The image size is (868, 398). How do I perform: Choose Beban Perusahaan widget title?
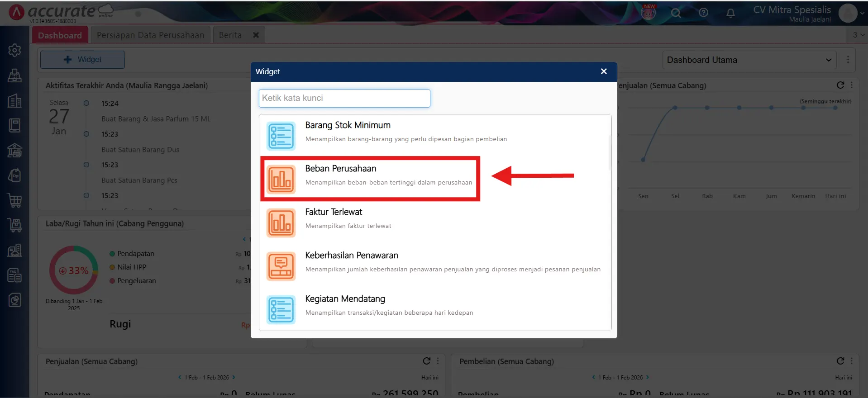[341, 168]
